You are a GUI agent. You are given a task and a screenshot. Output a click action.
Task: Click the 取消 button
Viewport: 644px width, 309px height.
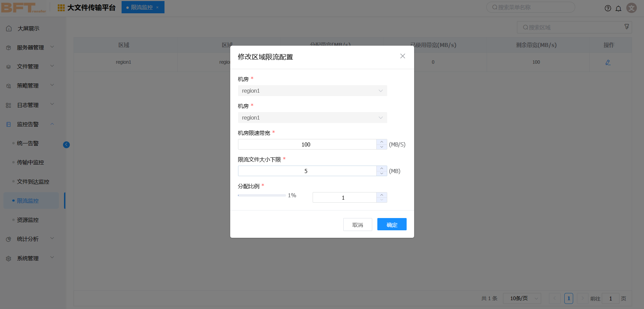click(358, 225)
